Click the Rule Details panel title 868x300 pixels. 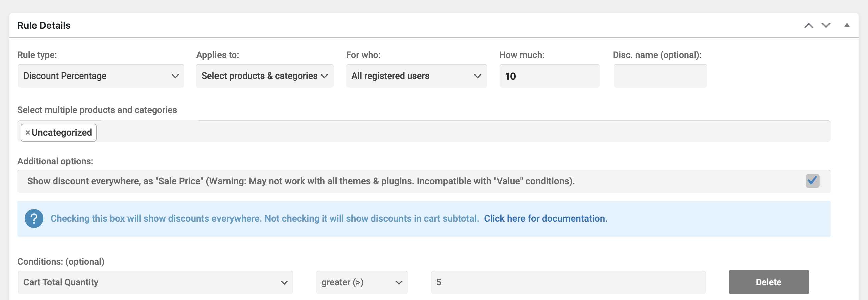pyautogui.click(x=44, y=26)
